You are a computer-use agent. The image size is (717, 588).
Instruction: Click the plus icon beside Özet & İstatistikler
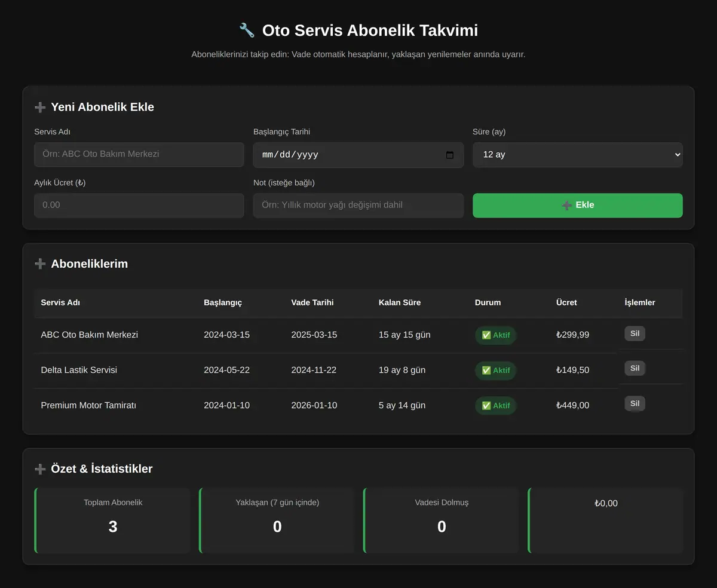[x=40, y=468]
